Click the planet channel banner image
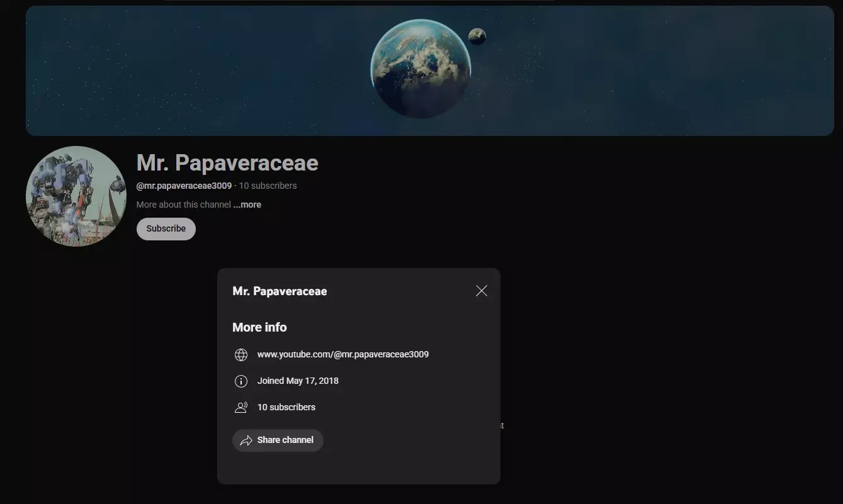The height and width of the screenshot is (504, 843). (x=429, y=71)
